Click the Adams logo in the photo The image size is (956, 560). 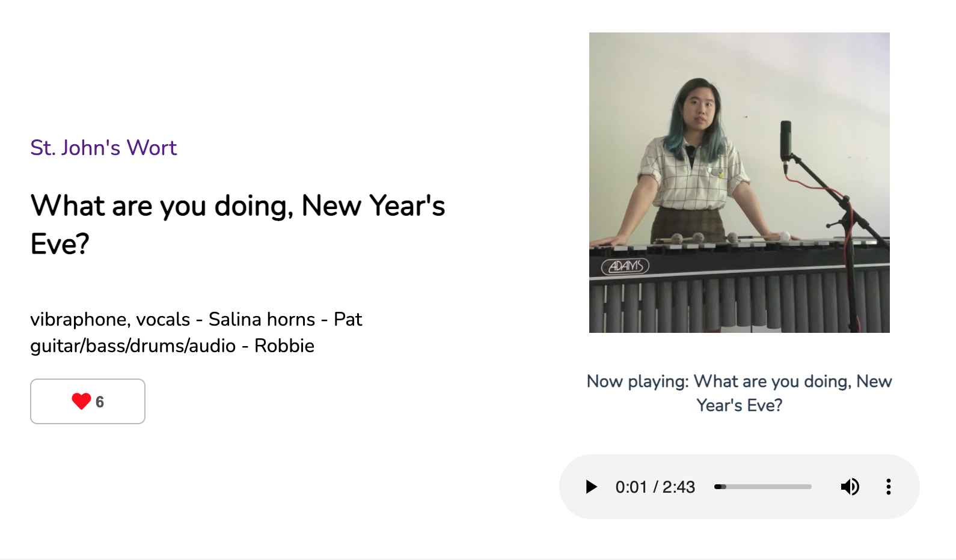pyautogui.click(x=625, y=266)
